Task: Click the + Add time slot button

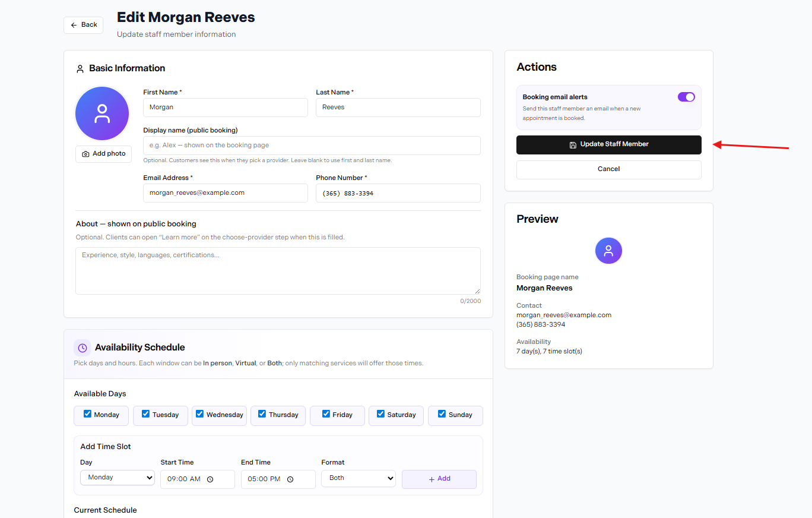Action: (x=439, y=479)
